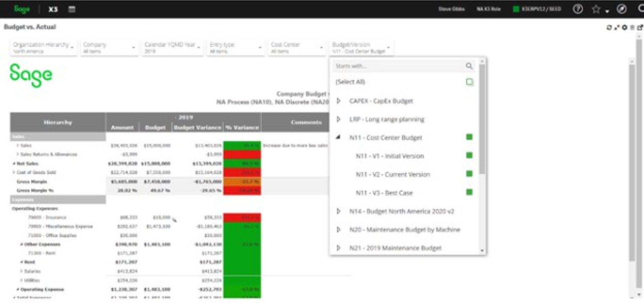This screenshot has height=303, width=644.
Task: Open report settings gear icon
Action: coord(624,28)
